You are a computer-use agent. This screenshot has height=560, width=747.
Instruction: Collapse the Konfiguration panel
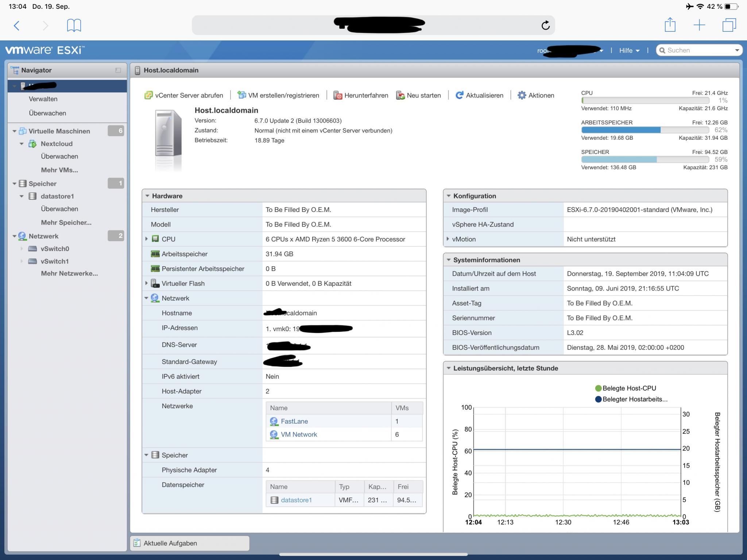(449, 196)
